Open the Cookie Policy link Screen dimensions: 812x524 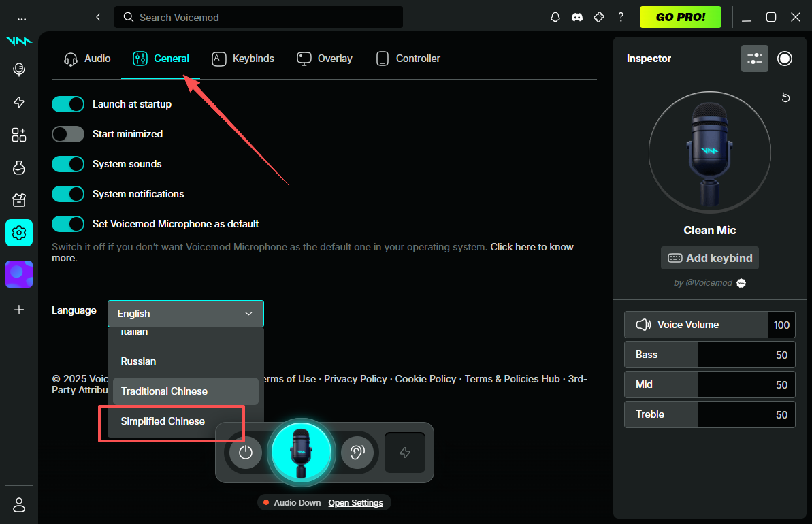[425, 379]
